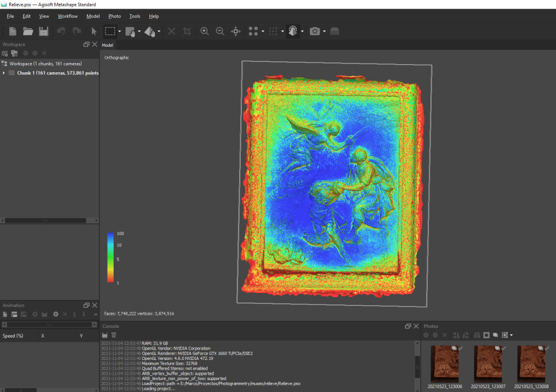Save the project with the floppy disk icon
The height and width of the screenshot is (392, 556).
click(43, 32)
